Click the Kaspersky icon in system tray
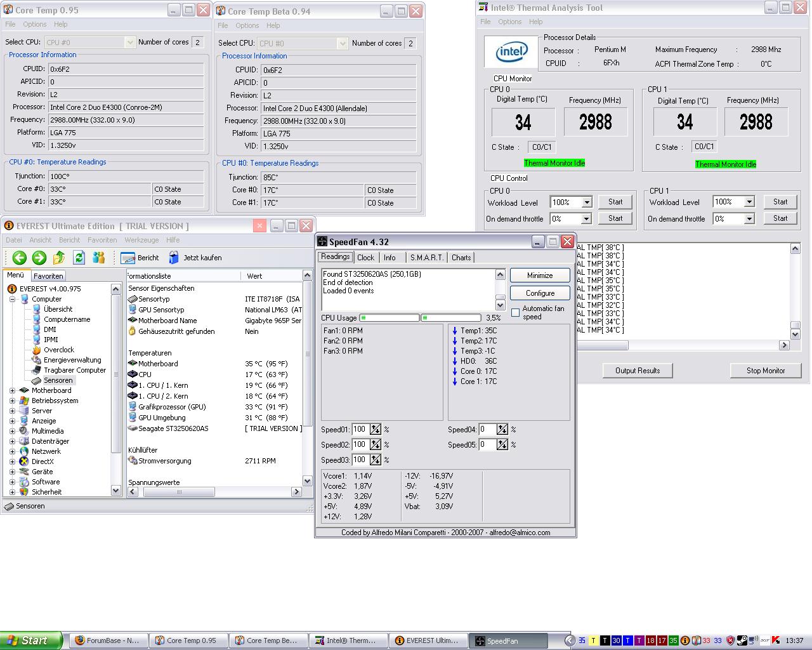 pyautogui.click(x=776, y=640)
